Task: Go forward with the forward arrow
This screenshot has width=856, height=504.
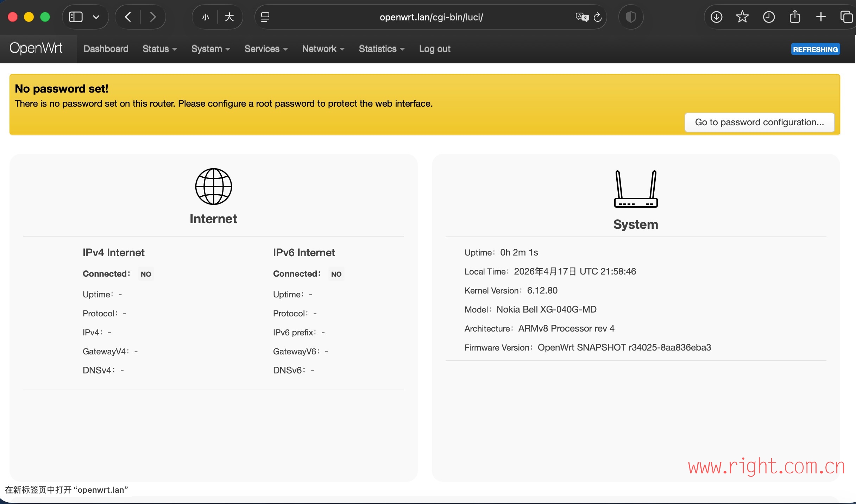Action: [153, 17]
